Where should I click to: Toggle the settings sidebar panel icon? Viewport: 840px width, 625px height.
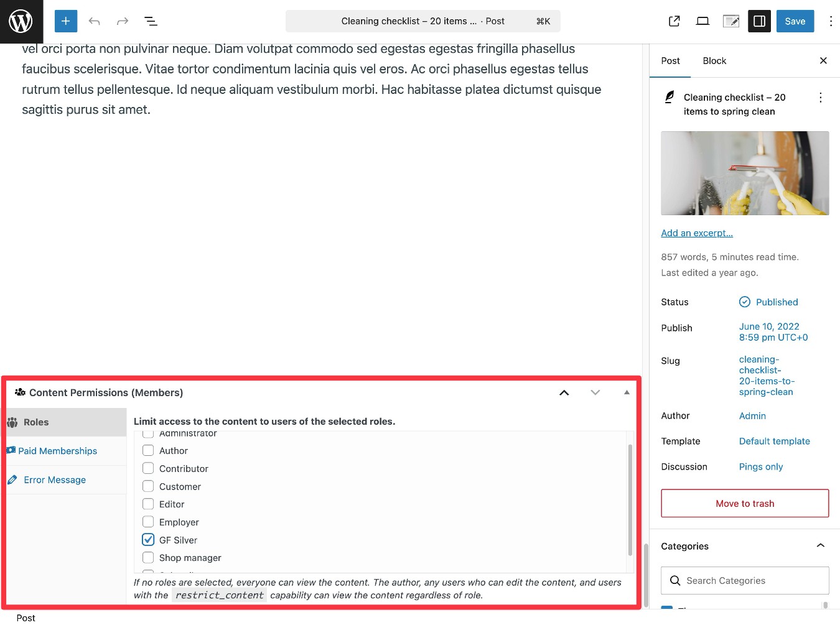(x=759, y=21)
